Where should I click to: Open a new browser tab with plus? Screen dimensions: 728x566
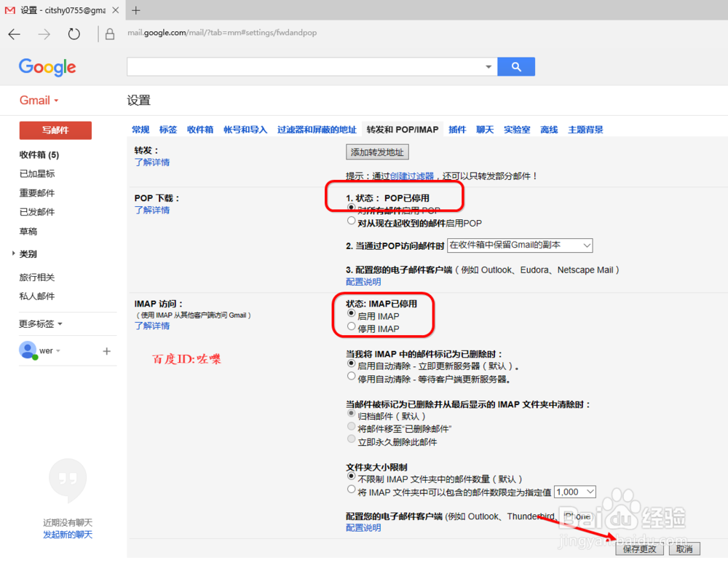point(136,10)
